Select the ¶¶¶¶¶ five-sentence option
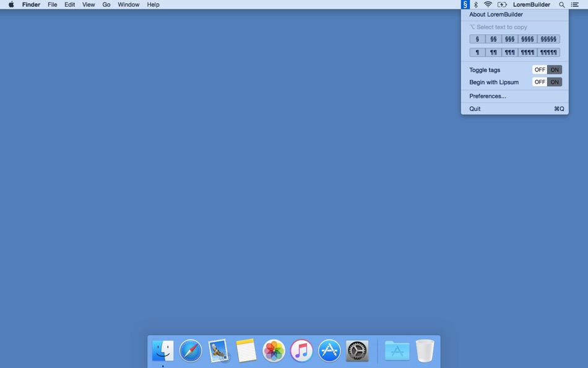 point(548,52)
